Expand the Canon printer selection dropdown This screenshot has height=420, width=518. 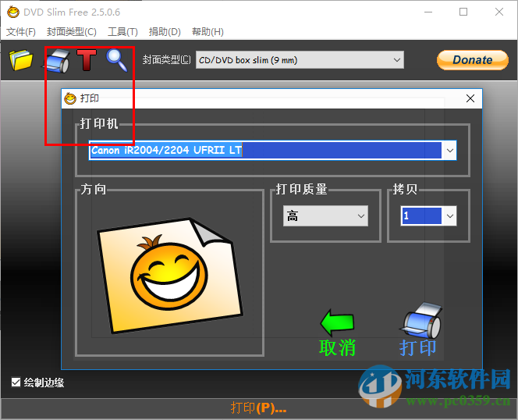pos(449,151)
